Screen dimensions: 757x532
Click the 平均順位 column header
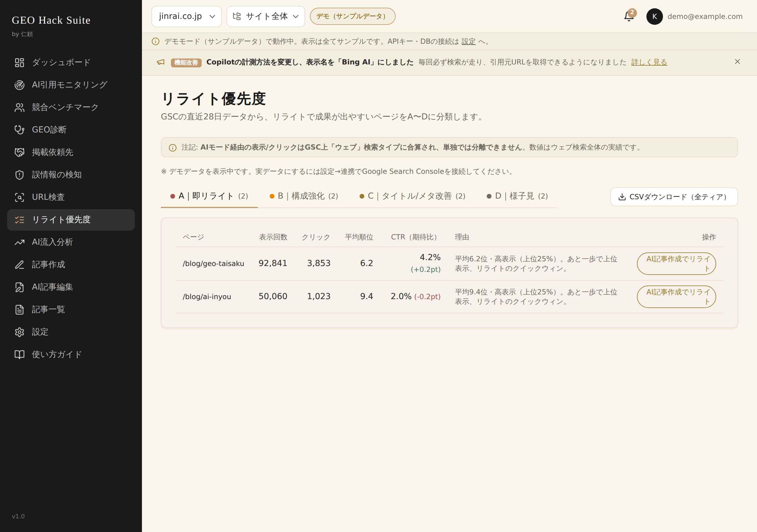click(359, 237)
